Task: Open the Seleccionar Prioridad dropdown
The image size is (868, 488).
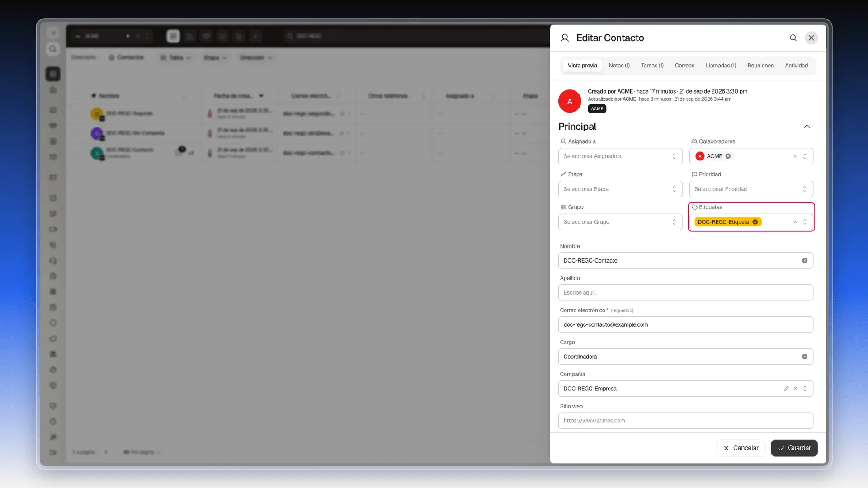Action: [751, 189]
